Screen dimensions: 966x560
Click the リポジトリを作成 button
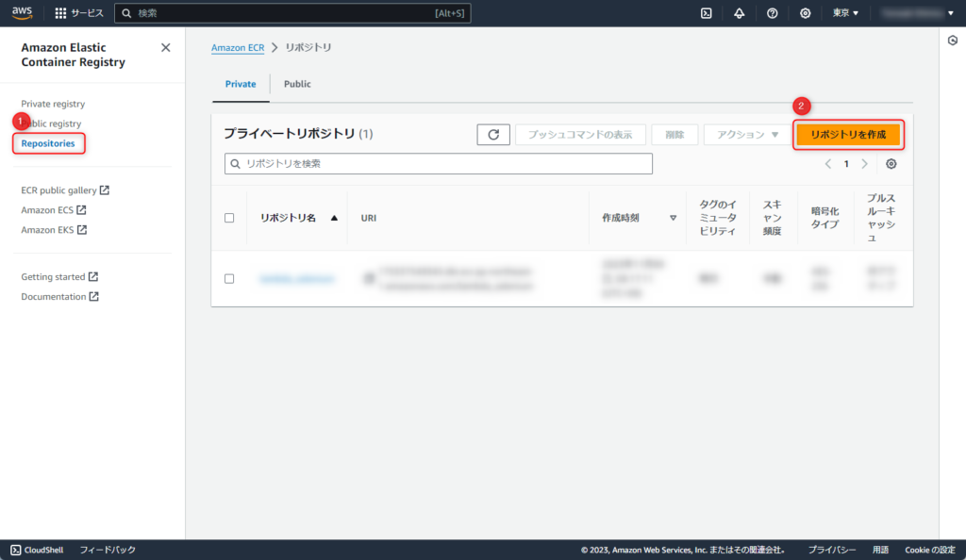(x=848, y=135)
